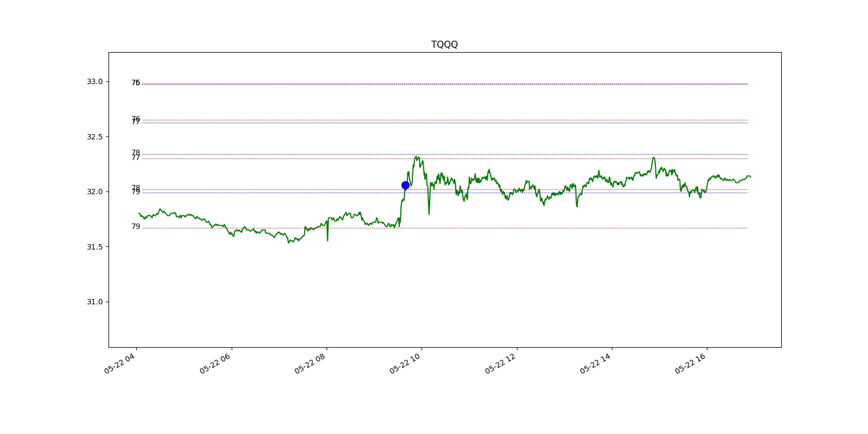Click the 05-22 12 x-axis label
The width and height of the screenshot is (868, 434).
(x=501, y=363)
